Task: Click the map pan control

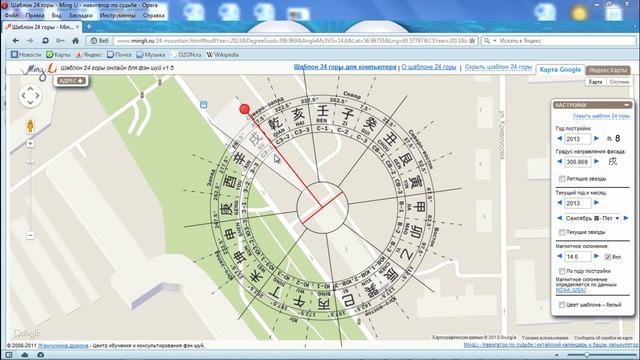Action: [30, 96]
